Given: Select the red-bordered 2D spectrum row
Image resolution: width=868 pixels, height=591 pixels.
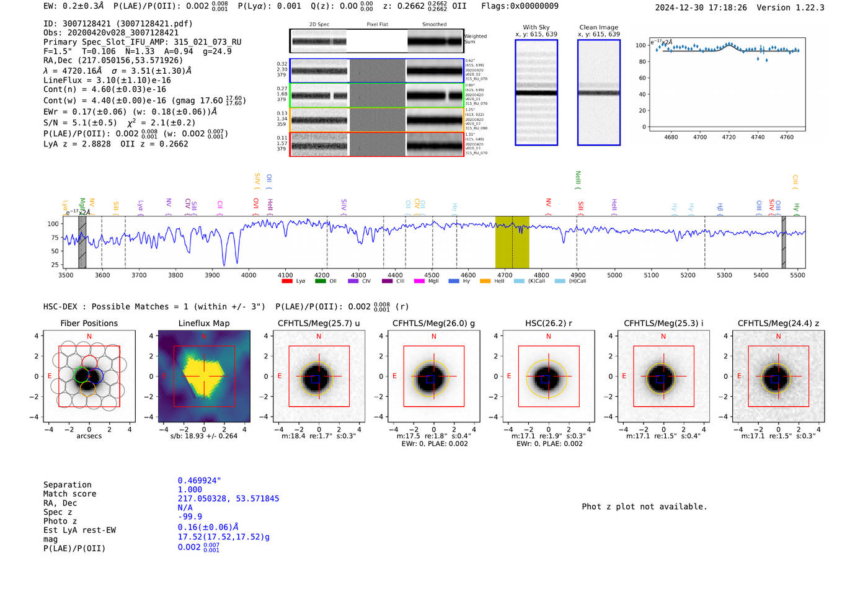Looking at the screenshot, I should (x=376, y=144).
